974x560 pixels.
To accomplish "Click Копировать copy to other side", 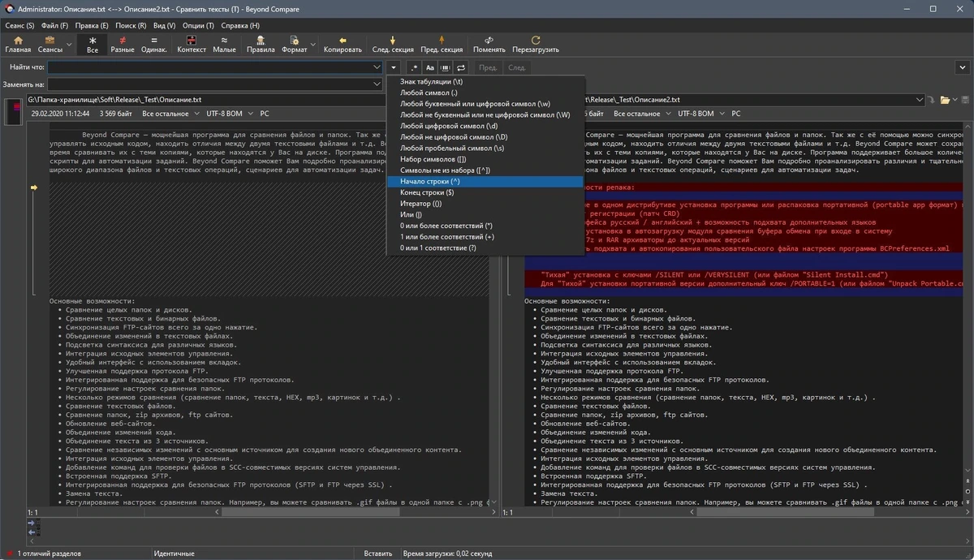I will click(343, 45).
